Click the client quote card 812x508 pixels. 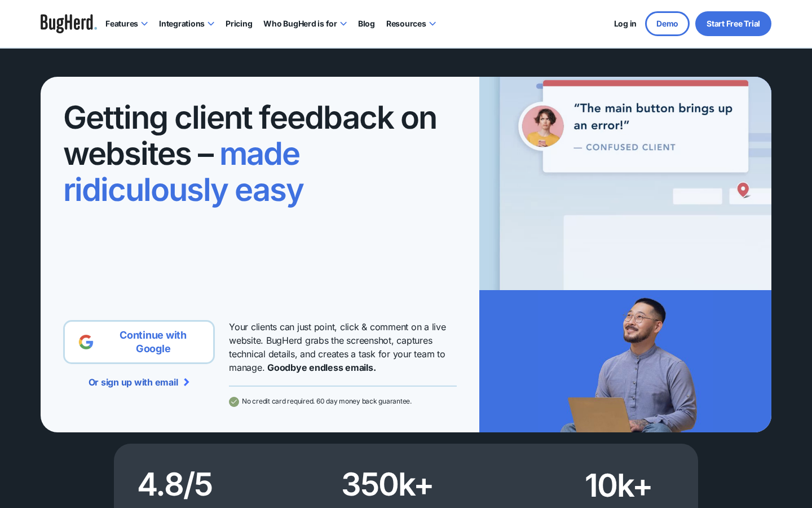click(645, 126)
